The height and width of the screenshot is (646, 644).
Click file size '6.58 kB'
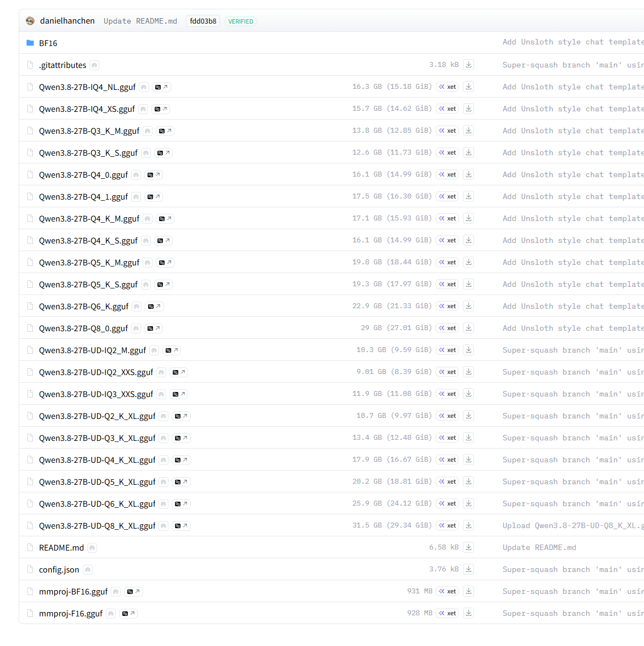[x=444, y=547]
